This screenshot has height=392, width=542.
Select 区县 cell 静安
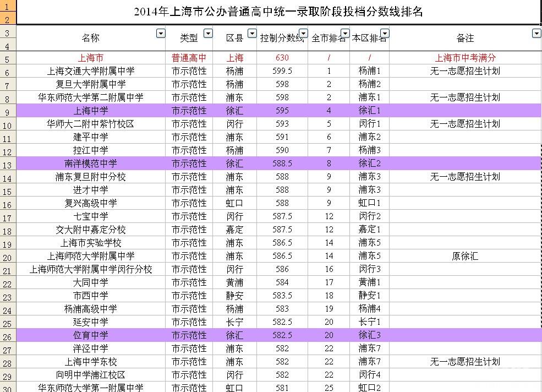[235, 296]
